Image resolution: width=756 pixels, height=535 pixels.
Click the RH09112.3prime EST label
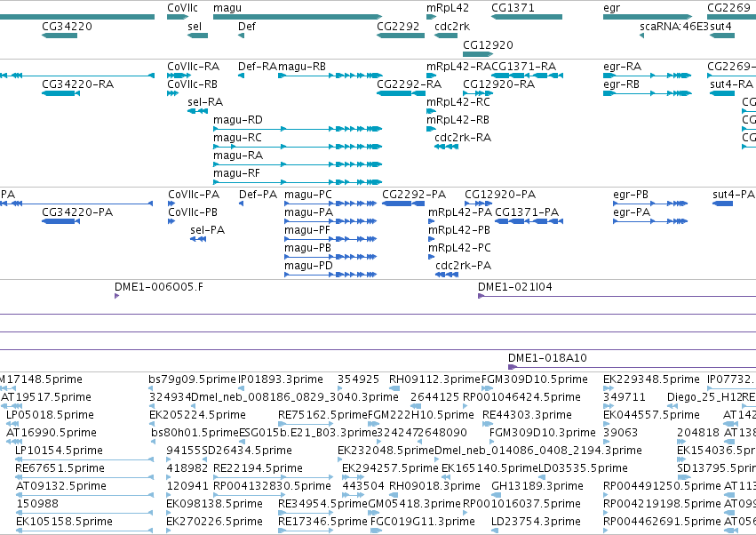click(x=435, y=379)
